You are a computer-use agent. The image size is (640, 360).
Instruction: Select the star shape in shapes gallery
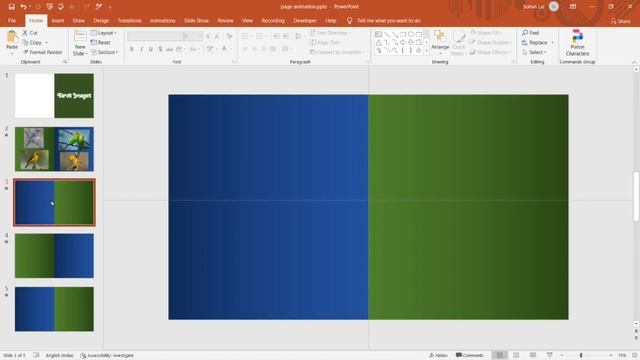[418, 51]
